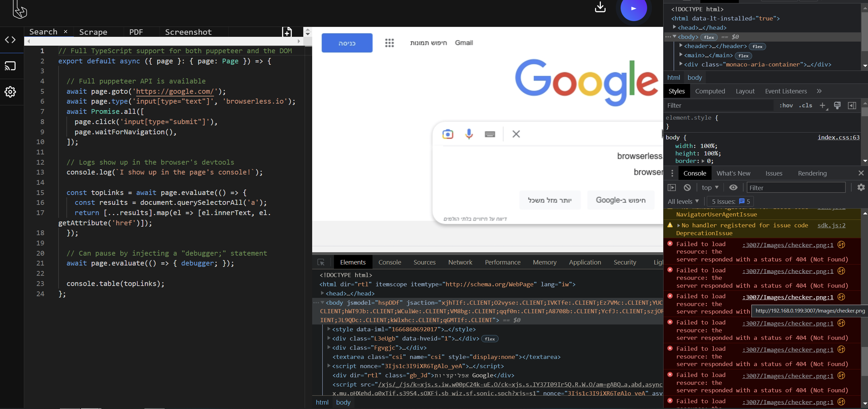Open the Performance tab in embedded DevTools

coord(503,262)
